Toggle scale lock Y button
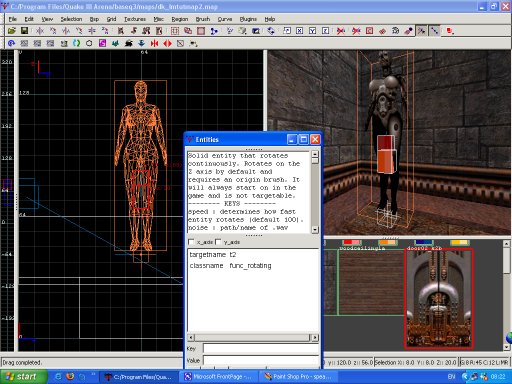 (312, 31)
